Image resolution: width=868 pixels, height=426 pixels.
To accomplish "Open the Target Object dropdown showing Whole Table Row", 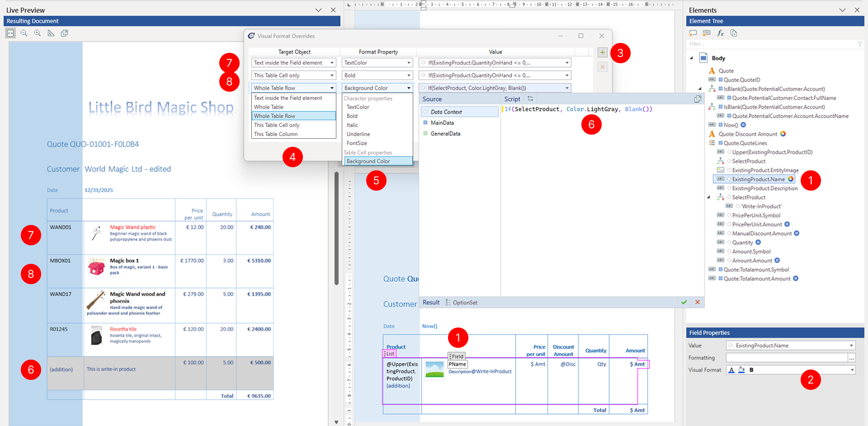I will click(x=294, y=88).
